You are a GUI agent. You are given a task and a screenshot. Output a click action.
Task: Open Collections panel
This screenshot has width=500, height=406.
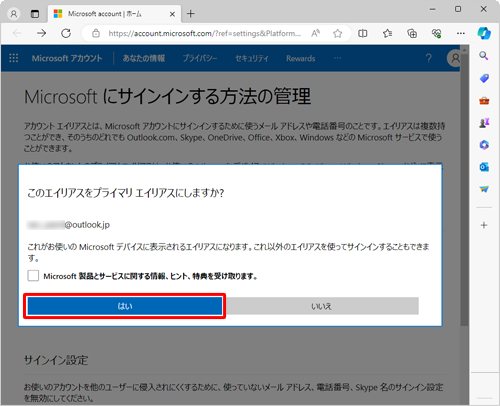pos(412,33)
